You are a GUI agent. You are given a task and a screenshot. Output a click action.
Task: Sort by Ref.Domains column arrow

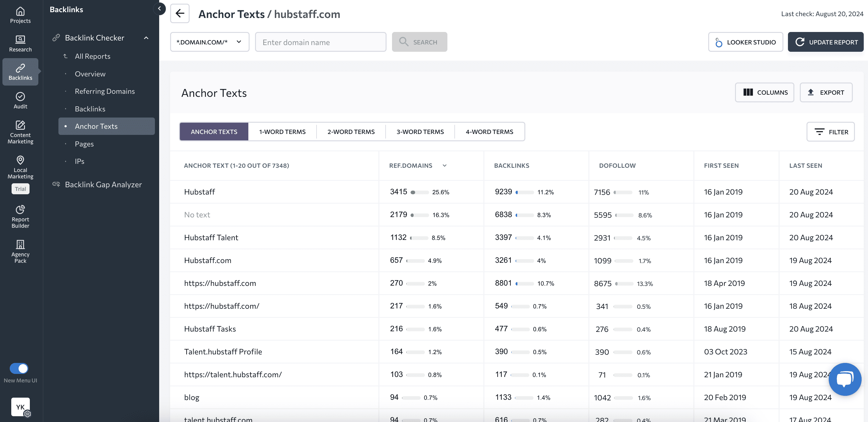[x=444, y=166]
